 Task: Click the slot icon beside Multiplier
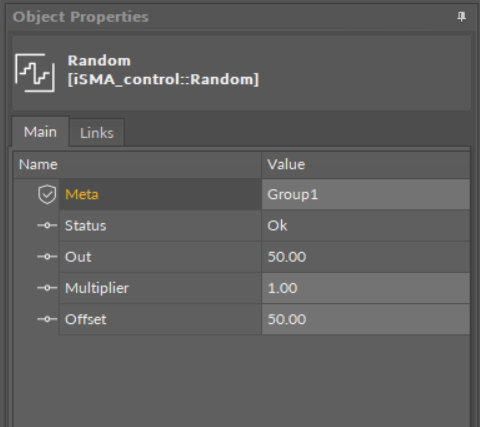(47, 288)
